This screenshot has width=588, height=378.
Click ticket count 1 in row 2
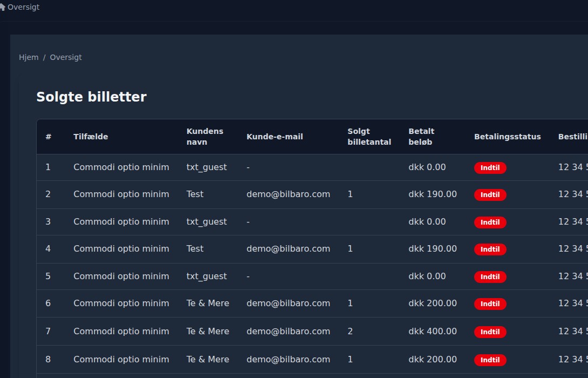350,194
